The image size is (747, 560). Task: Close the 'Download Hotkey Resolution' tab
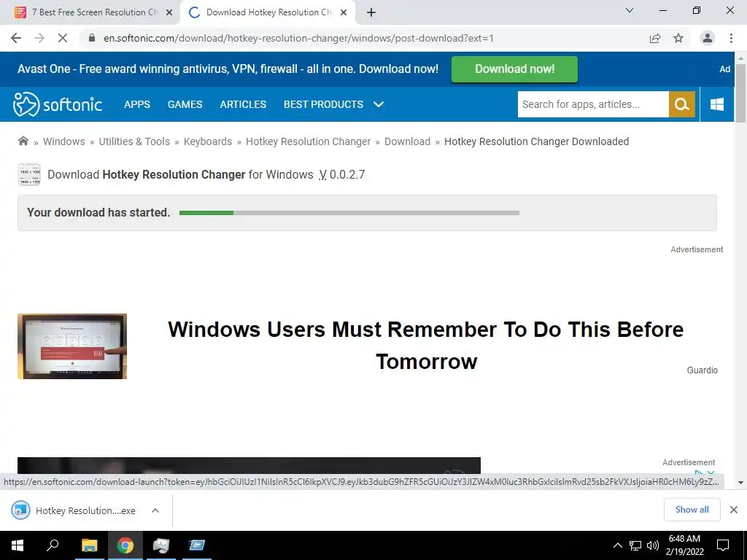pyautogui.click(x=344, y=12)
